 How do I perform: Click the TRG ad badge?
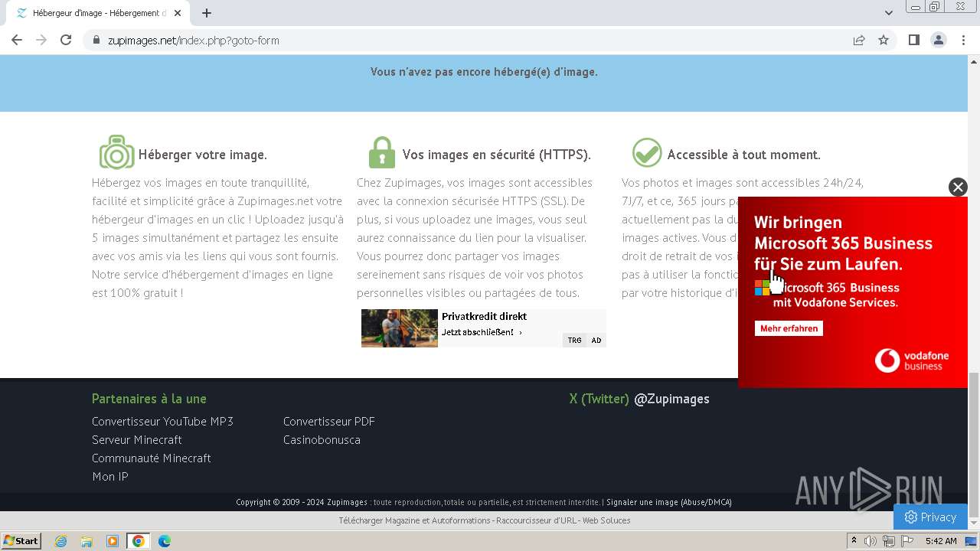point(574,340)
